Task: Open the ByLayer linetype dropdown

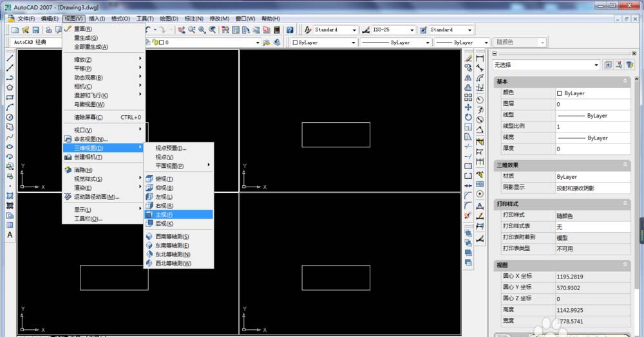Action: click(x=395, y=42)
